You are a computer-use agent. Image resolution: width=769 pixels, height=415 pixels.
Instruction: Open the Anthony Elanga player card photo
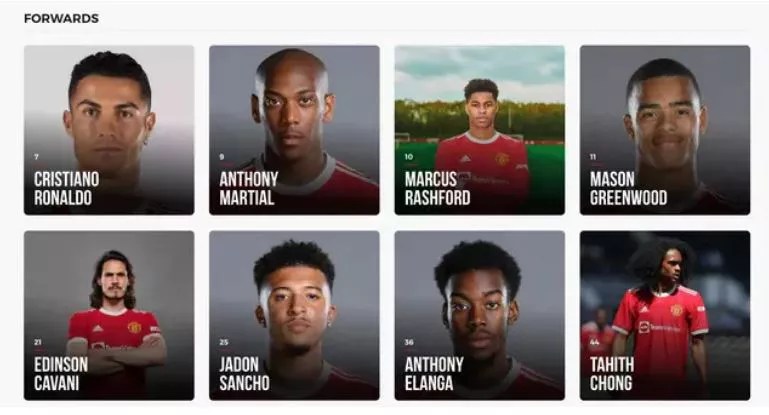pos(480,315)
